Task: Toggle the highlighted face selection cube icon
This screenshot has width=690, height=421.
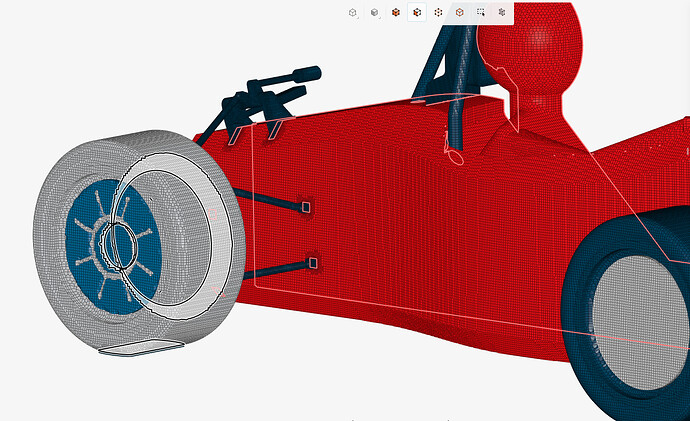Action: 417,13
